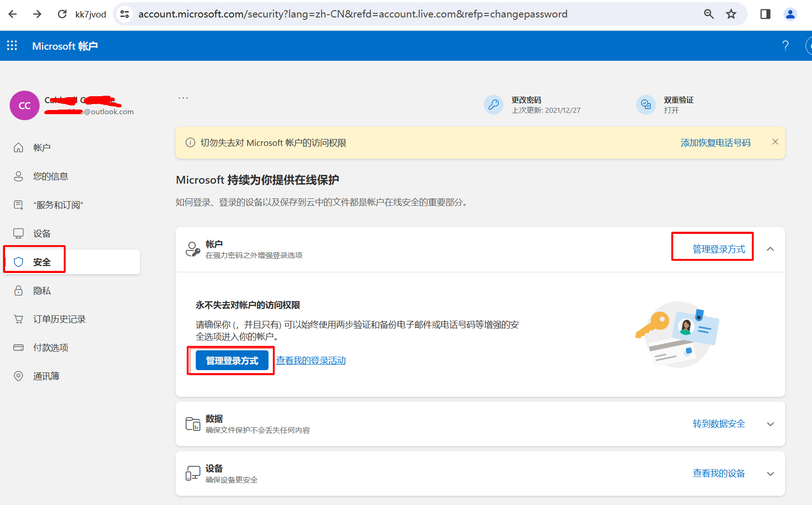Open 查看我的登录活动 link
This screenshot has height=505, width=812.
point(311,360)
